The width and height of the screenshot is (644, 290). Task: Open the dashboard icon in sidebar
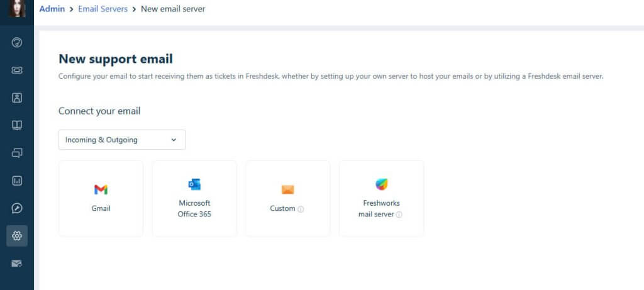coord(17,42)
